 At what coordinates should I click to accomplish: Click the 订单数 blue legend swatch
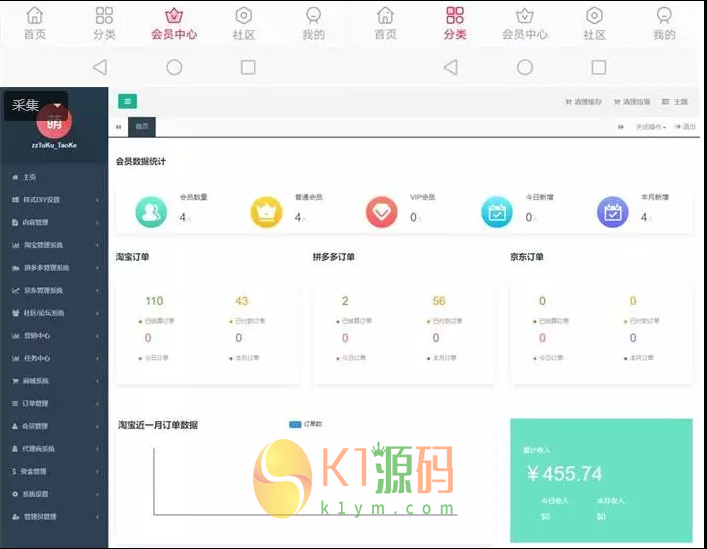[x=294, y=424]
